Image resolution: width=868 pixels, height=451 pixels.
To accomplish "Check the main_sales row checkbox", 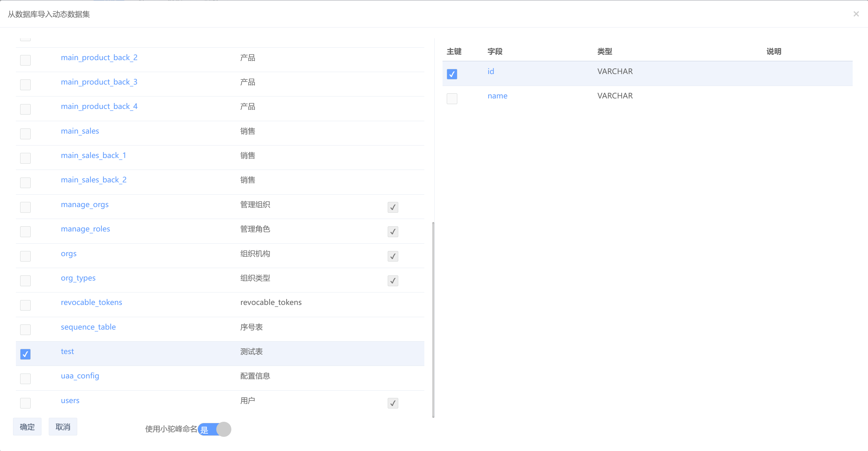I will click(x=25, y=133).
